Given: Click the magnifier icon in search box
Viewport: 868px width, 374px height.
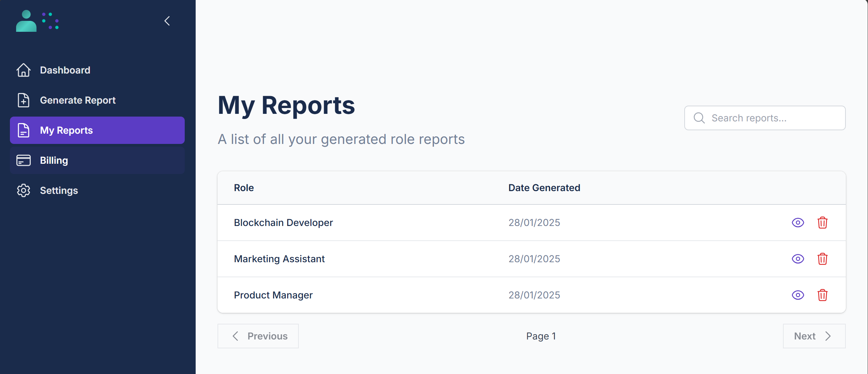Looking at the screenshot, I should 699,118.
